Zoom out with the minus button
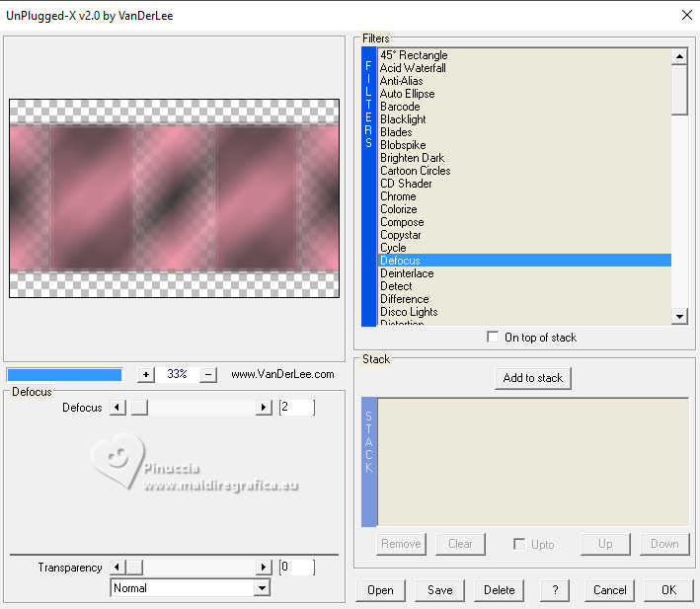 (208, 375)
